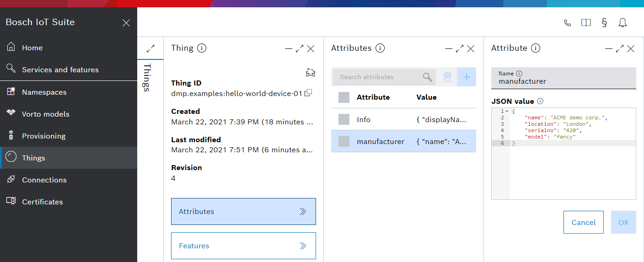Expand the Features double-chevron

pyautogui.click(x=303, y=246)
